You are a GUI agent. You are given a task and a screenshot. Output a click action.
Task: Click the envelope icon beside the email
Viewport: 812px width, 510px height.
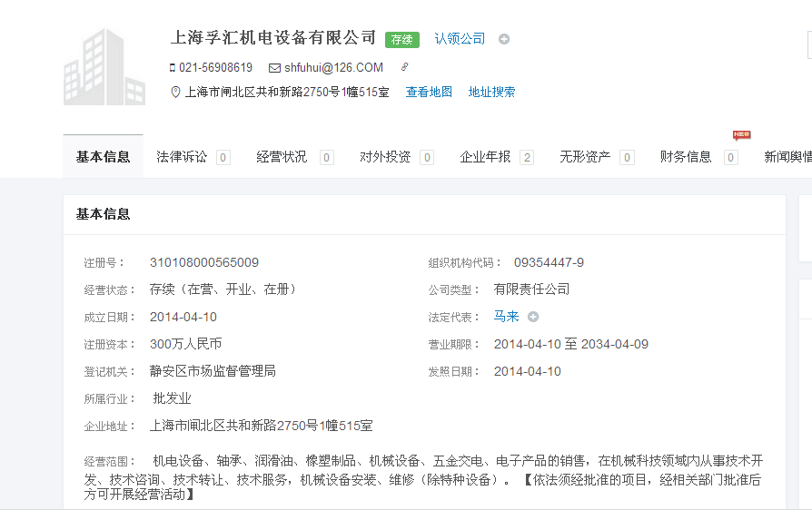[274, 68]
